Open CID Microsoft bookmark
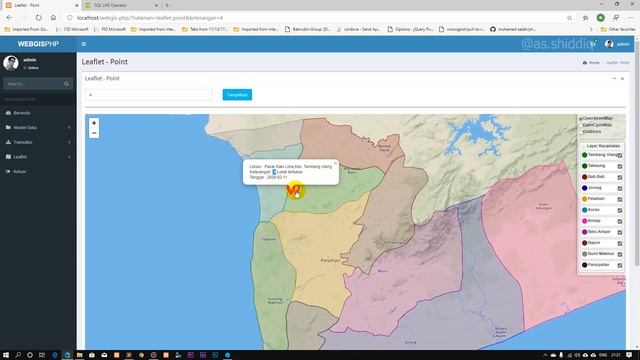The width and height of the screenshot is (640, 360). pyautogui.click(x=72, y=29)
